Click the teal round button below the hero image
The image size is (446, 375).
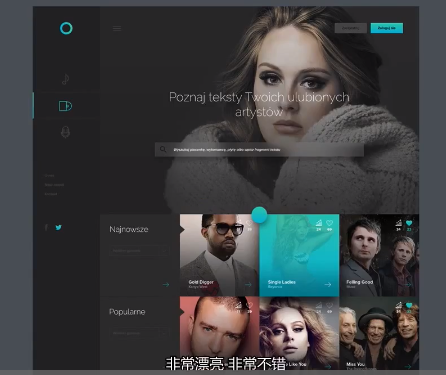pos(259,215)
